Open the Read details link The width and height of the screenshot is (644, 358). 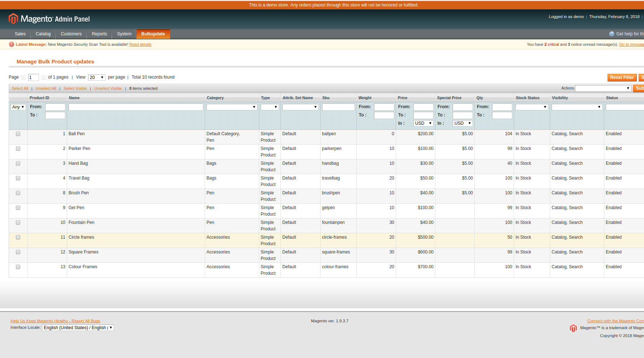(140, 44)
